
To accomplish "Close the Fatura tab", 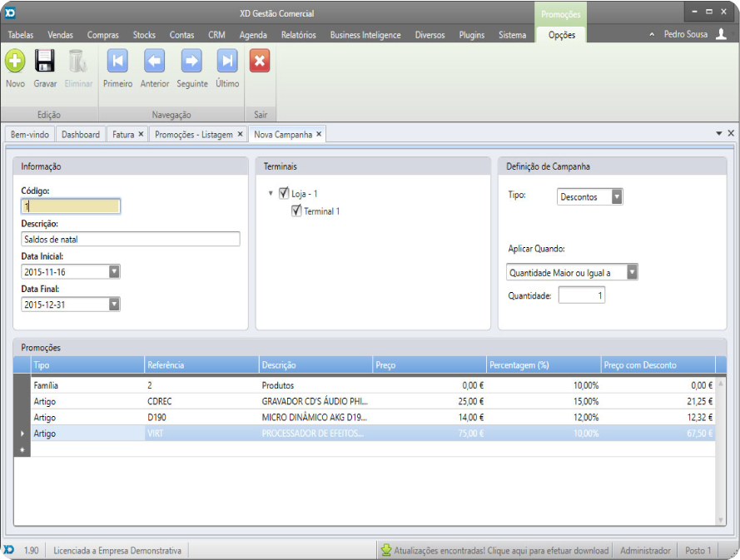I will [x=141, y=134].
